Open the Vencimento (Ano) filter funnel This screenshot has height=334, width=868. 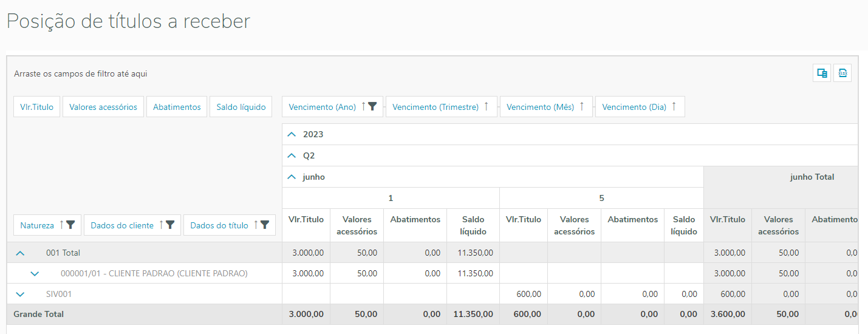pyautogui.click(x=372, y=107)
